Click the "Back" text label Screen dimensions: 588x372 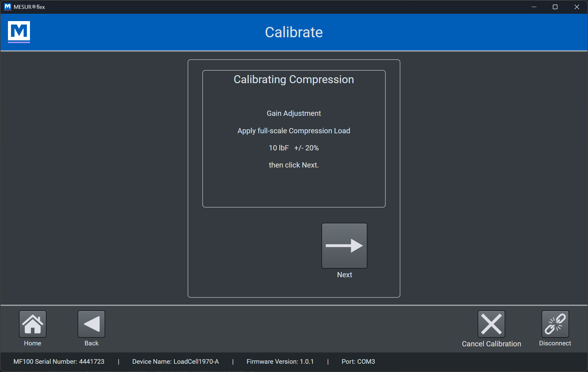pyautogui.click(x=91, y=343)
